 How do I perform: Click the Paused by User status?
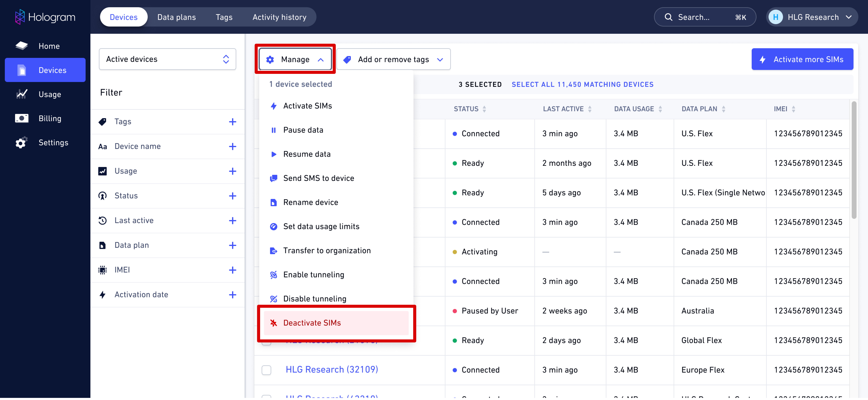point(490,311)
